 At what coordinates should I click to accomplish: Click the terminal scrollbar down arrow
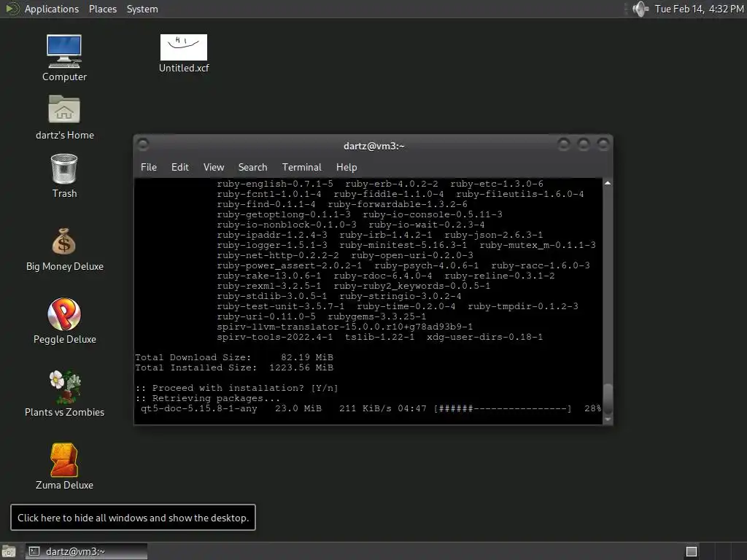[x=608, y=419]
